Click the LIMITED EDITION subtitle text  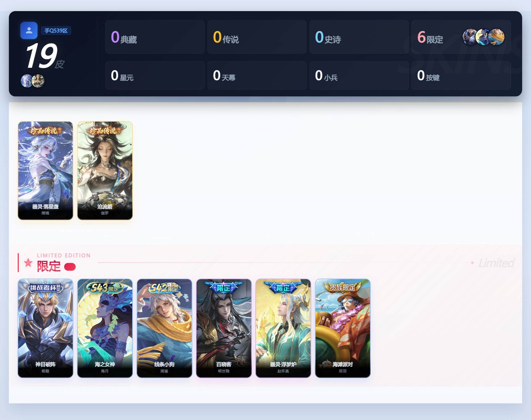[64, 255]
